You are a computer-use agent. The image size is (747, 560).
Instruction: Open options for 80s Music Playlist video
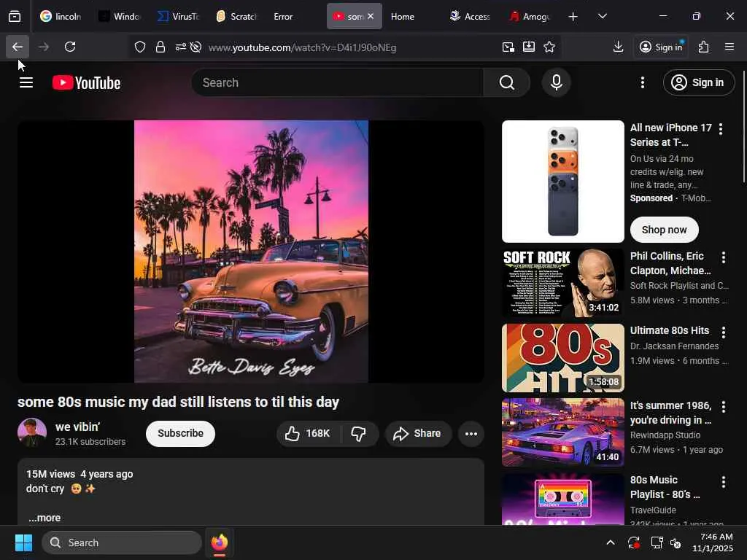pos(724,482)
